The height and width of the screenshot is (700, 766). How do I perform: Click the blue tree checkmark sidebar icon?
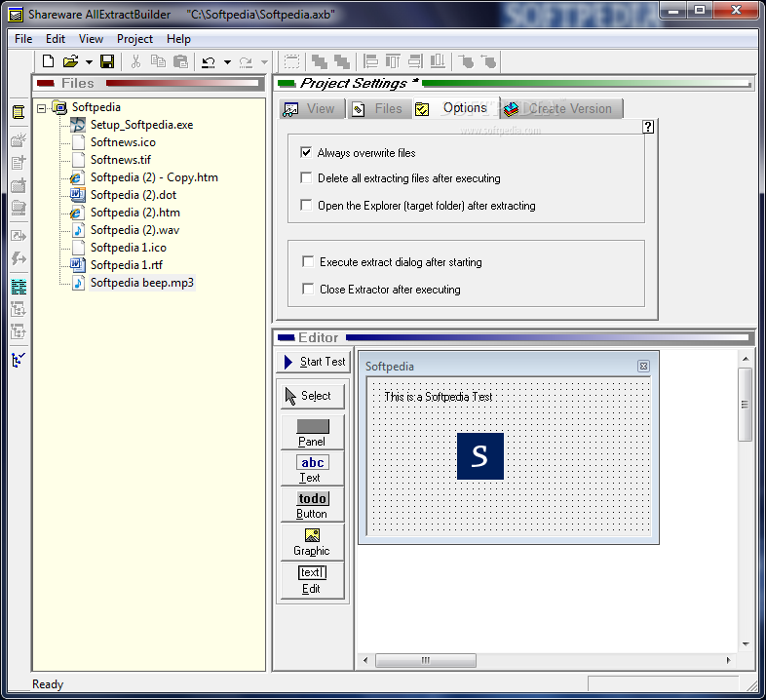pos(19,361)
